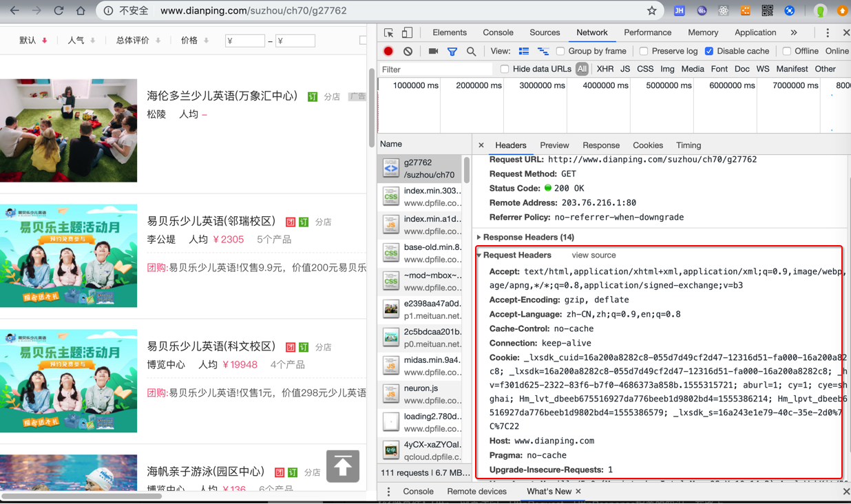The height and width of the screenshot is (504, 851).
Task: Click the 订 booking badge on 科文校区
Action: [x=304, y=347]
